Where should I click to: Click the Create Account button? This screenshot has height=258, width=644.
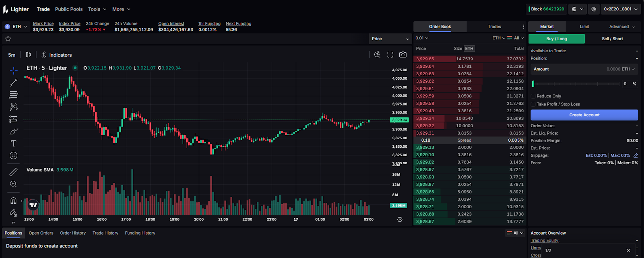[584, 115]
